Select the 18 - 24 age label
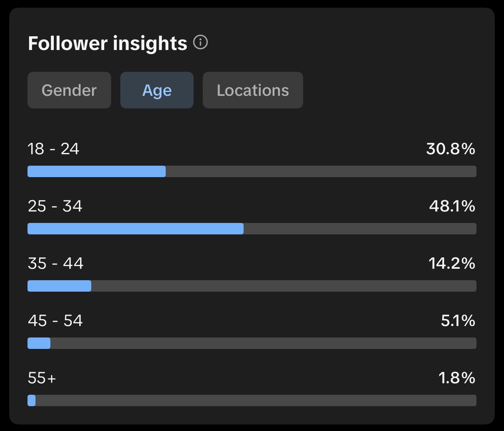504x431 pixels. pos(53,149)
